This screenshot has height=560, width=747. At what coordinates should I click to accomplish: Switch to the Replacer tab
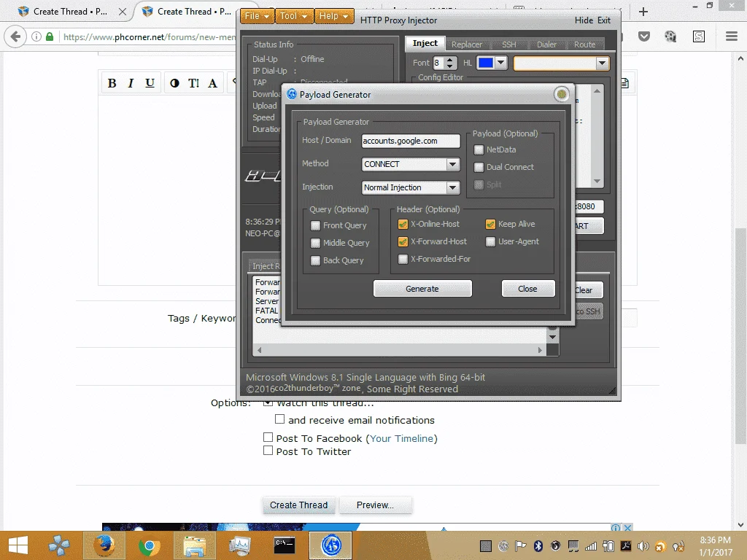466,44
